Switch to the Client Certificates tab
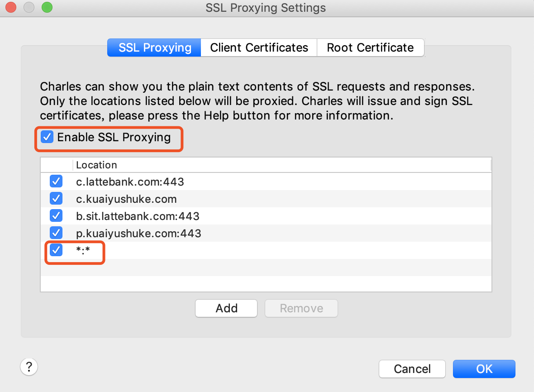The width and height of the screenshot is (534, 392). [259, 48]
